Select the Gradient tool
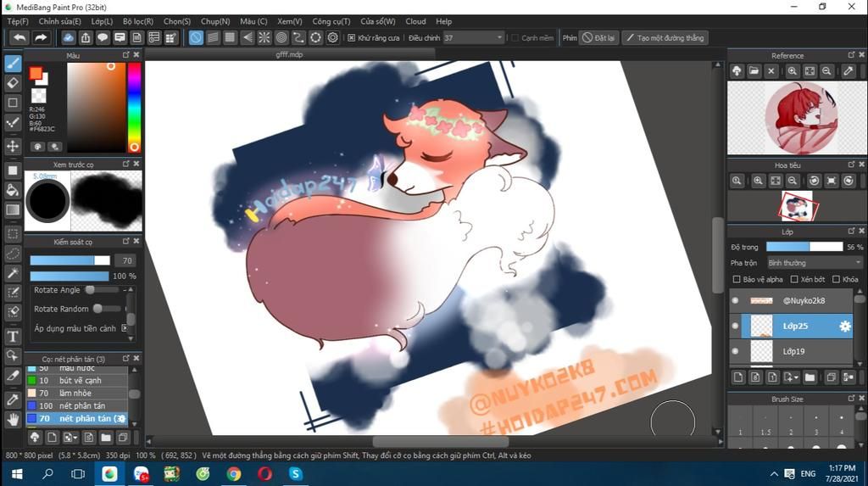The height and width of the screenshot is (486, 868). click(13, 210)
